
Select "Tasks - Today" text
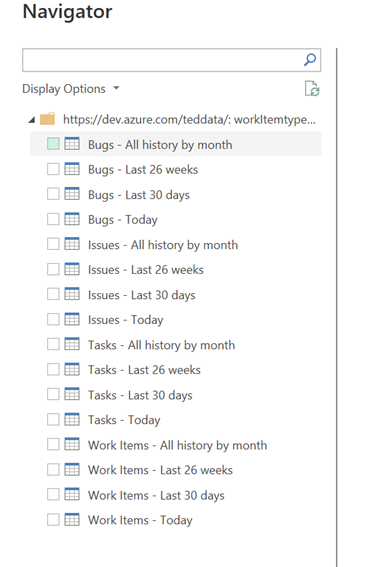(124, 420)
